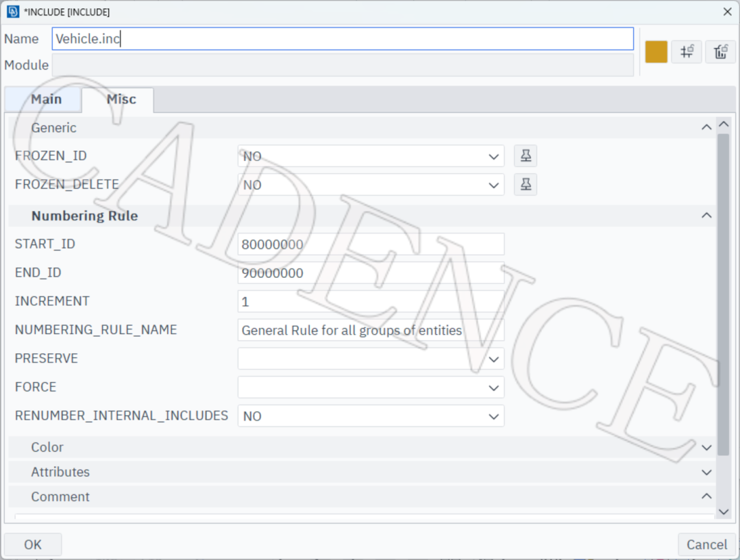Screen dimensions: 740x560
Task: Click the numbering settings icon beside swatch
Action: (687, 52)
